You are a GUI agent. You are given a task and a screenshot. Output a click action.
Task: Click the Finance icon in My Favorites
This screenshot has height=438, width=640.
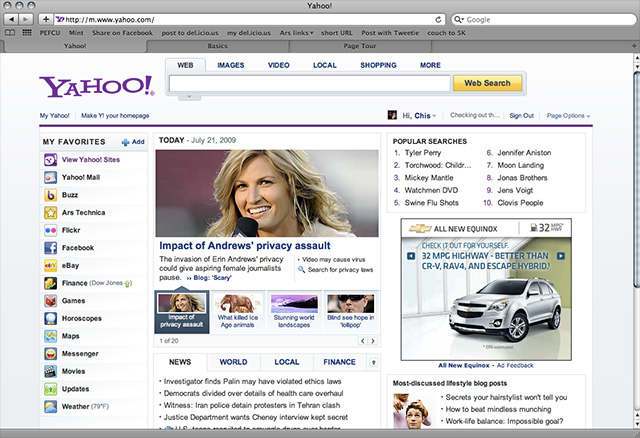pos(51,283)
